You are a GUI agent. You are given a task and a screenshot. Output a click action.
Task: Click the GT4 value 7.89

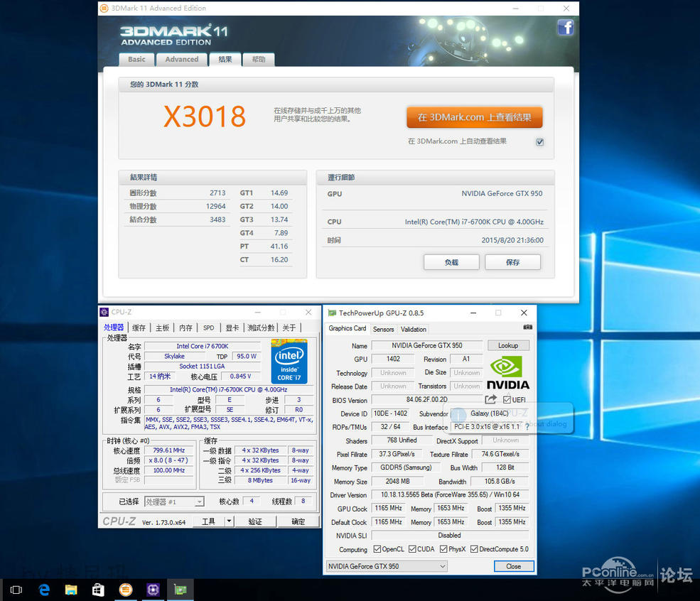(x=281, y=233)
